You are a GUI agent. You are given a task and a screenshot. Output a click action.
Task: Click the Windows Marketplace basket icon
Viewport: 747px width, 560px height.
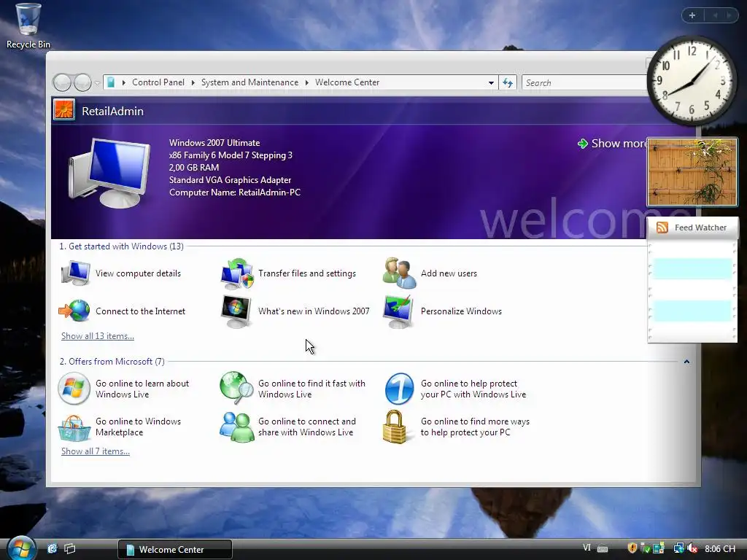tap(74, 427)
